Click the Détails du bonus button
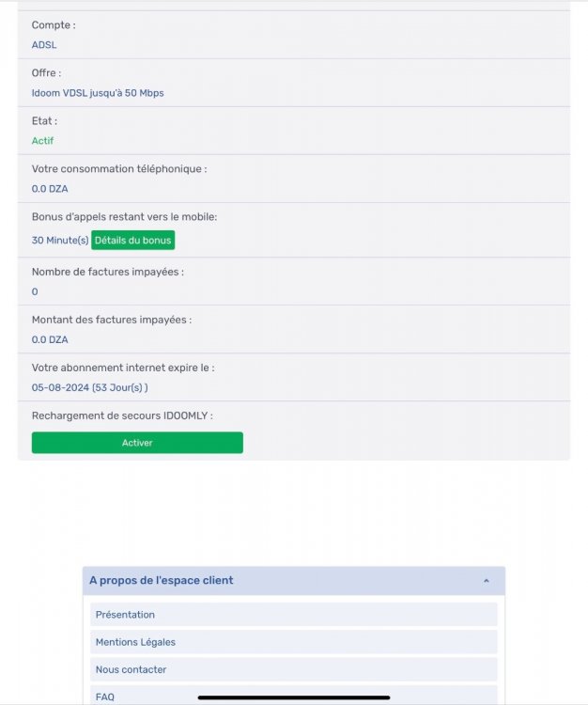Screen dimensions: 588x705 click(132, 241)
